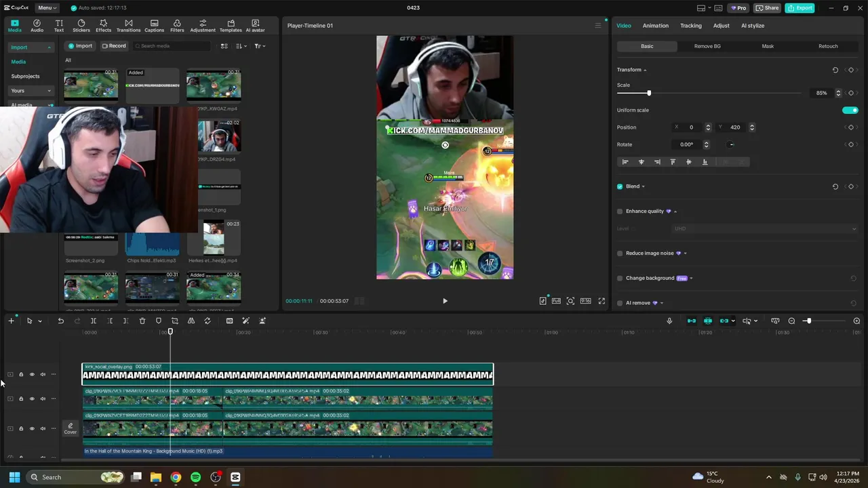Click the Pro upgrade button
Screen dimensions: 868x488
(x=738, y=7)
